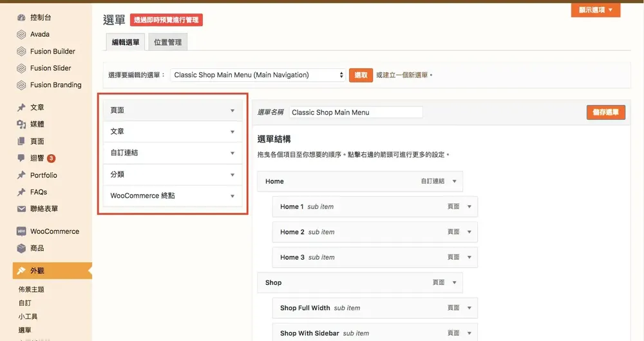
Task: Expand the 頁面 accordion panel arrow
Action: coord(232,110)
